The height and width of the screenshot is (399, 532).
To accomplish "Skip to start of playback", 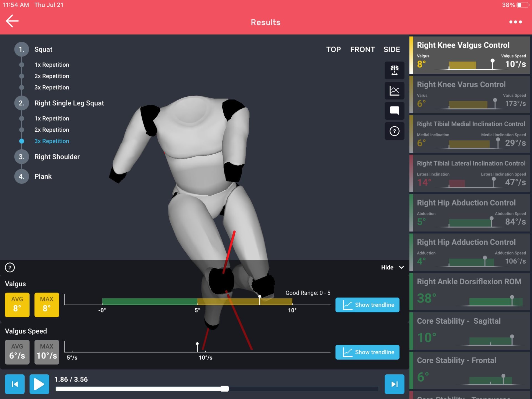I will (x=15, y=384).
